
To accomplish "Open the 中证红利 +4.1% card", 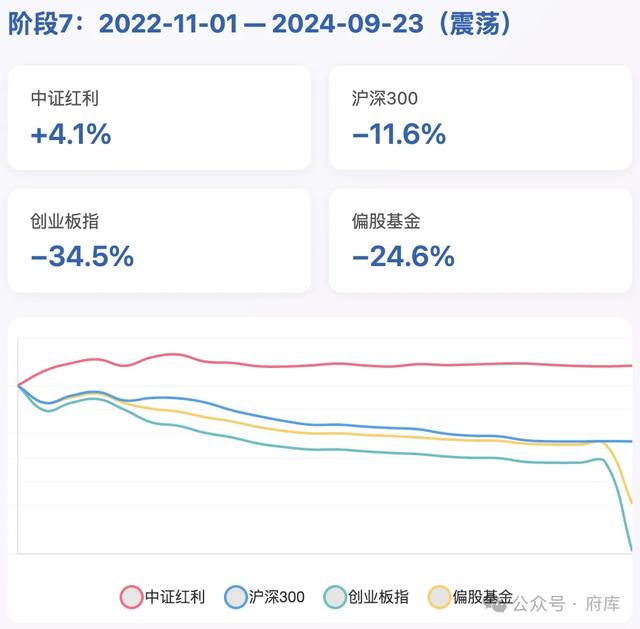I will (x=159, y=118).
